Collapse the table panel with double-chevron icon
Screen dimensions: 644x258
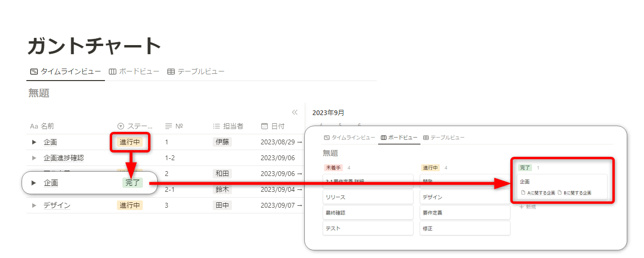(295, 112)
